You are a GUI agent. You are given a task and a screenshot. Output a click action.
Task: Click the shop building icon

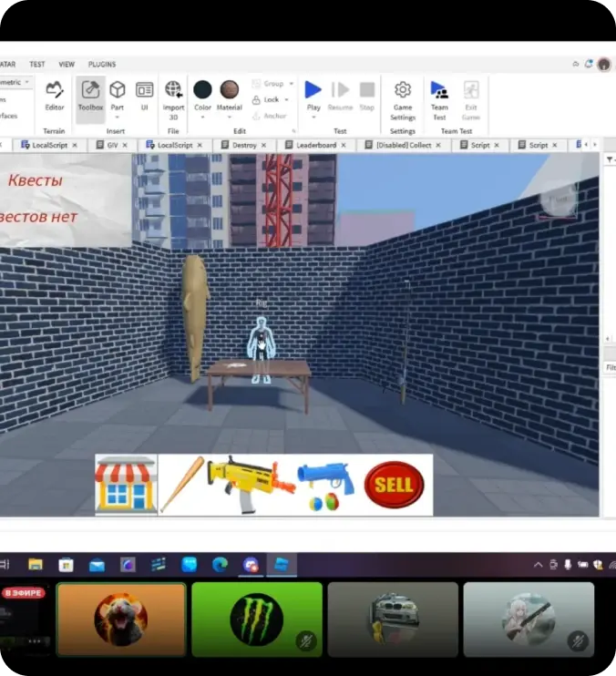tap(126, 485)
